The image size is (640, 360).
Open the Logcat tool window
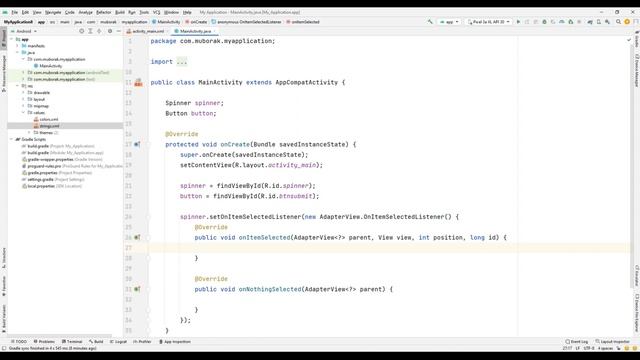118,342
